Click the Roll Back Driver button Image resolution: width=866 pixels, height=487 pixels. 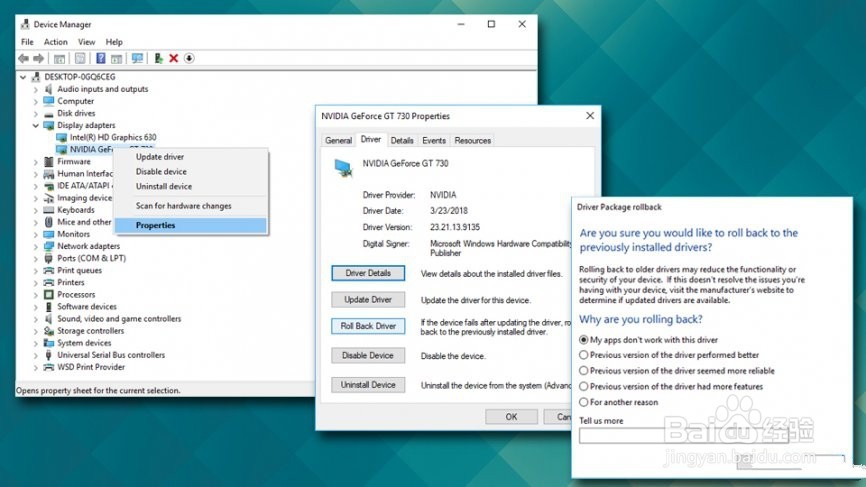click(368, 326)
